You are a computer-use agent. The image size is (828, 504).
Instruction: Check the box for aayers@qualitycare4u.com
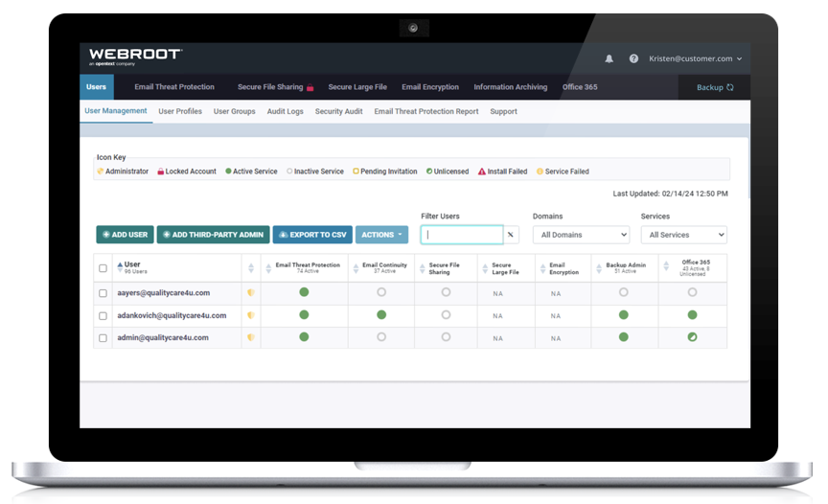tap(103, 293)
